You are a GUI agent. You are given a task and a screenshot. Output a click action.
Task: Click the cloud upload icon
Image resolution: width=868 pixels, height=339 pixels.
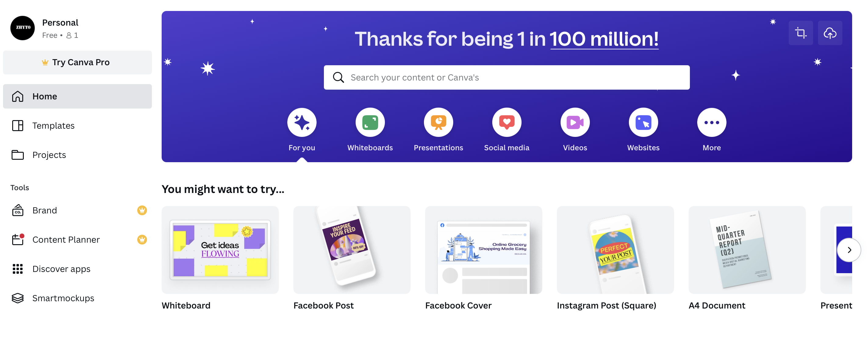tap(830, 33)
